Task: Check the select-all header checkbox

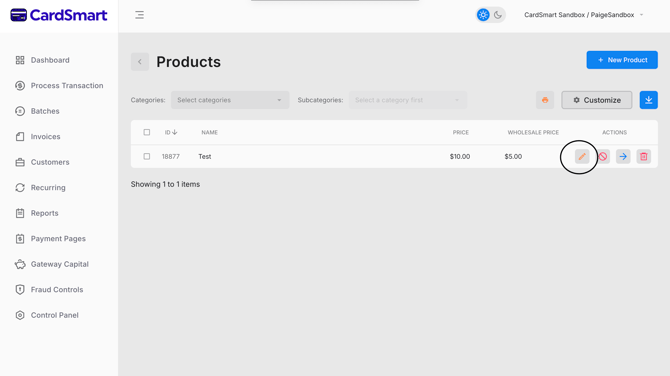Action: [x=147, y=132]
